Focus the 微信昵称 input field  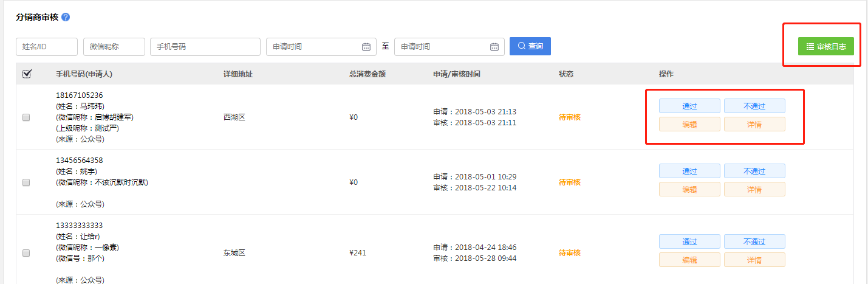(114, 47)
